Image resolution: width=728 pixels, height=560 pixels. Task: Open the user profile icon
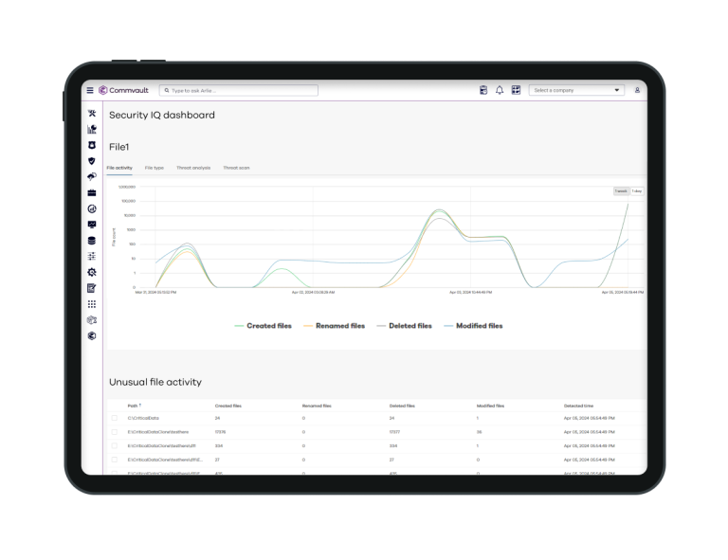[637, 90]
